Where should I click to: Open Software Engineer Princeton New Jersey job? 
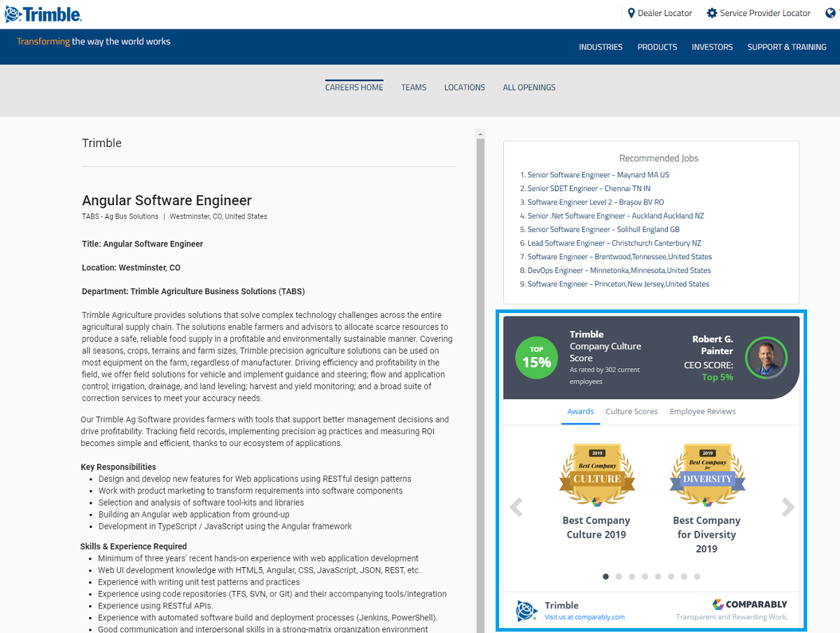coord(618,284)
